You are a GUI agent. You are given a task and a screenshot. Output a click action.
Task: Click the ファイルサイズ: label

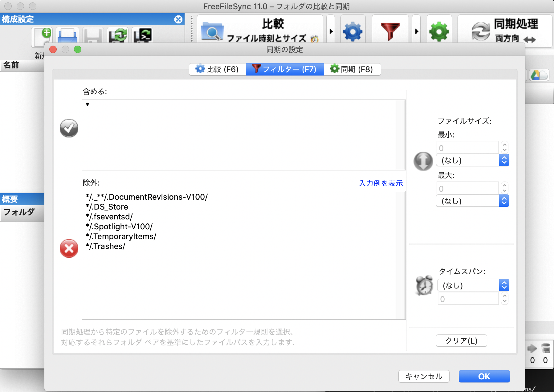tap(465, 121)
